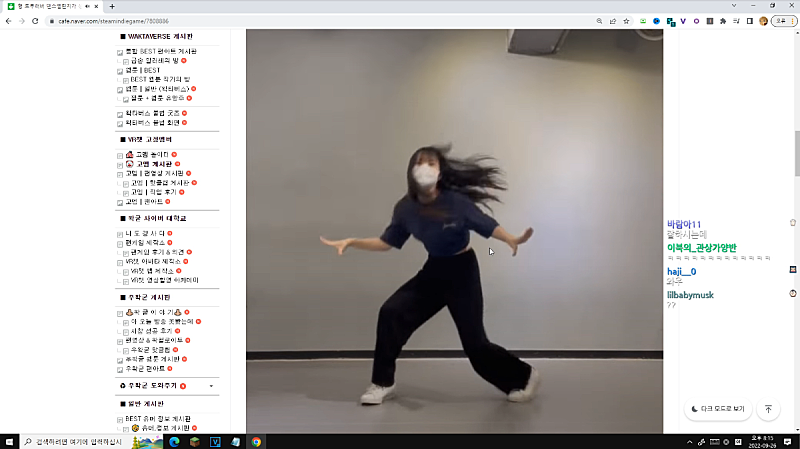Open the Chrome profile avatar
The image size is (800, 449).
pyautogui.click(x=763, y=21)
